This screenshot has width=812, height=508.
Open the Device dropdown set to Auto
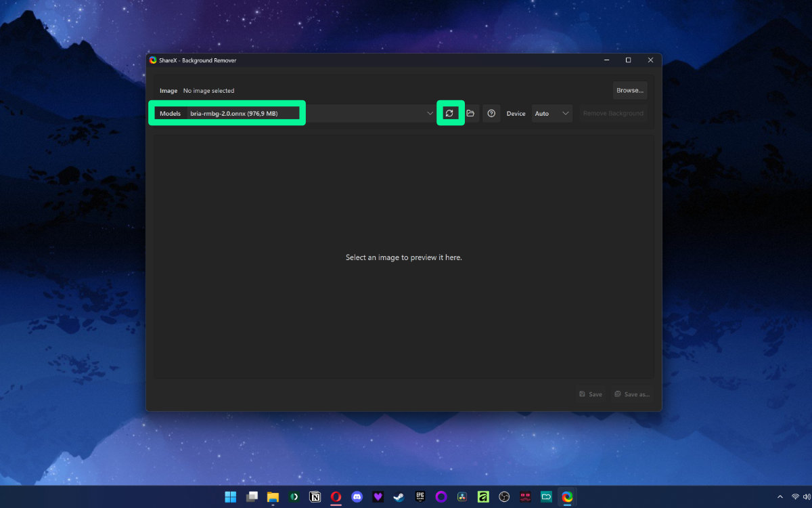point(551,113)
